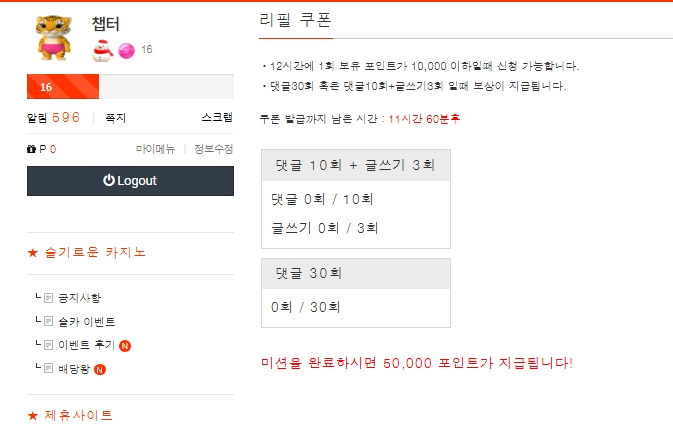Screen dimensions: 673x435
Task: Click the red N badge beside 이벤트 후기
Action: (x=125, y=346)
